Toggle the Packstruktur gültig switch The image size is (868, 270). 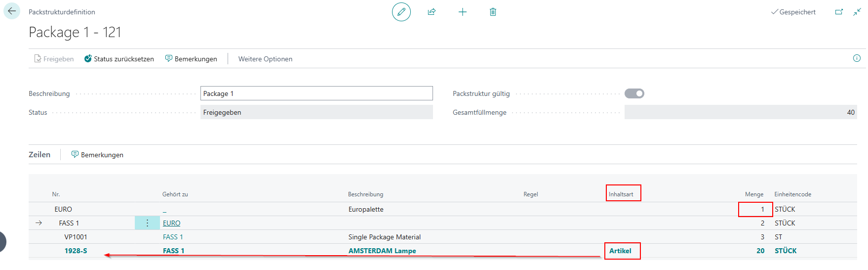634,93
